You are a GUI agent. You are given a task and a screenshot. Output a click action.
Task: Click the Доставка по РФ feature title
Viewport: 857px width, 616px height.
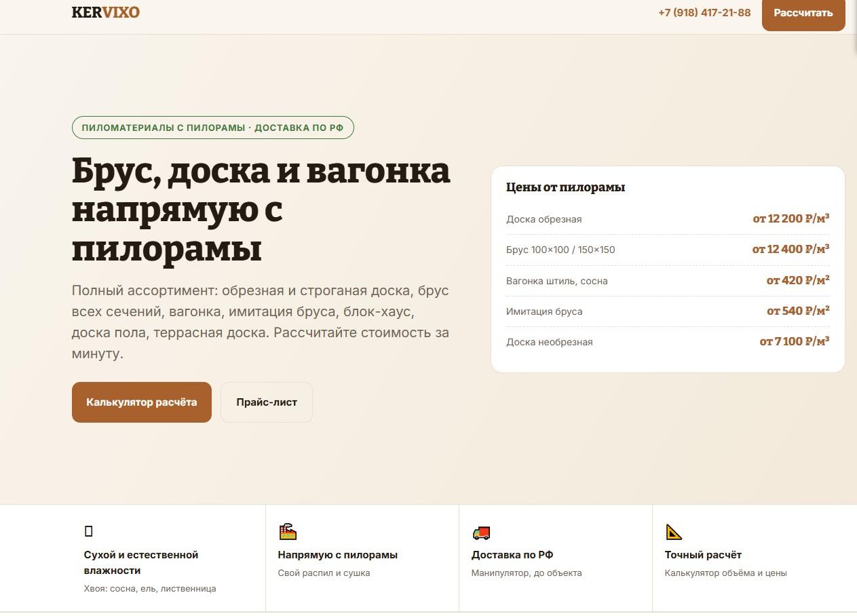coord(512,555)
